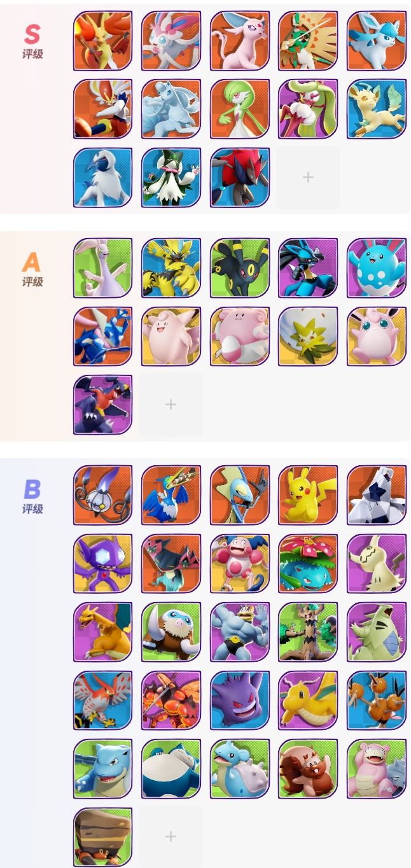Select the Mimikyu thumbnail in B tier
This screenshot has width=411, height=868.
tap(377, 563)
